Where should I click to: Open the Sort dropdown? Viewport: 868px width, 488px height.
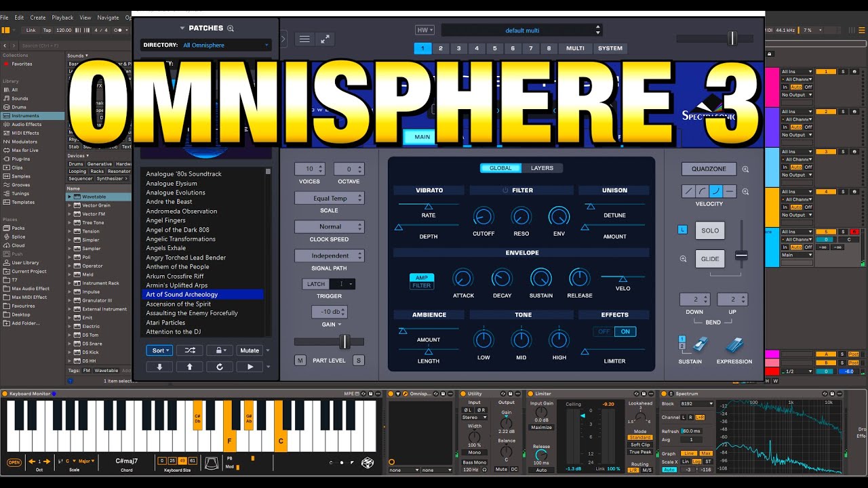tap(159, 350)
